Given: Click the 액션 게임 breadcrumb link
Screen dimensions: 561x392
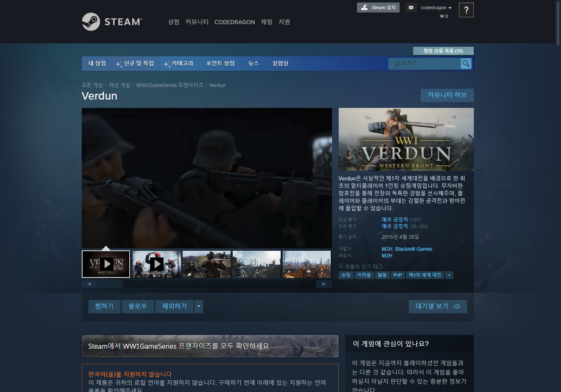Looking at the screenshot, I should pos(120,85).
